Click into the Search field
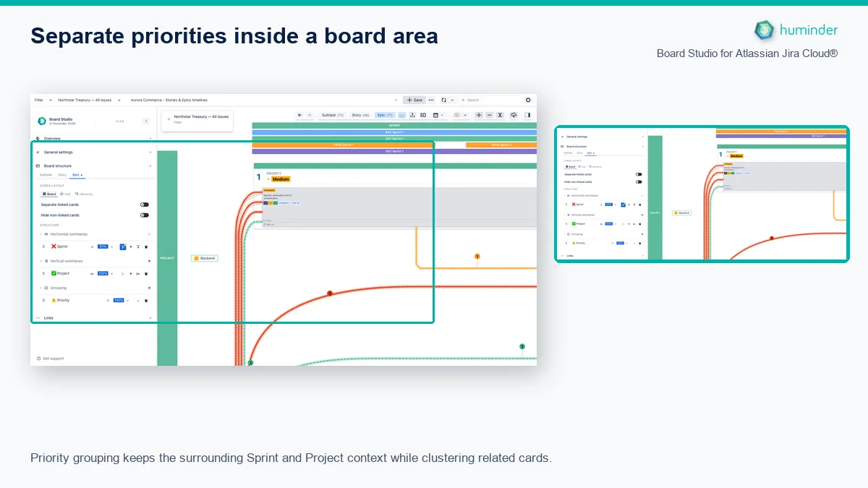This screenshot has width=868, height=488. [x=492, y=100]
